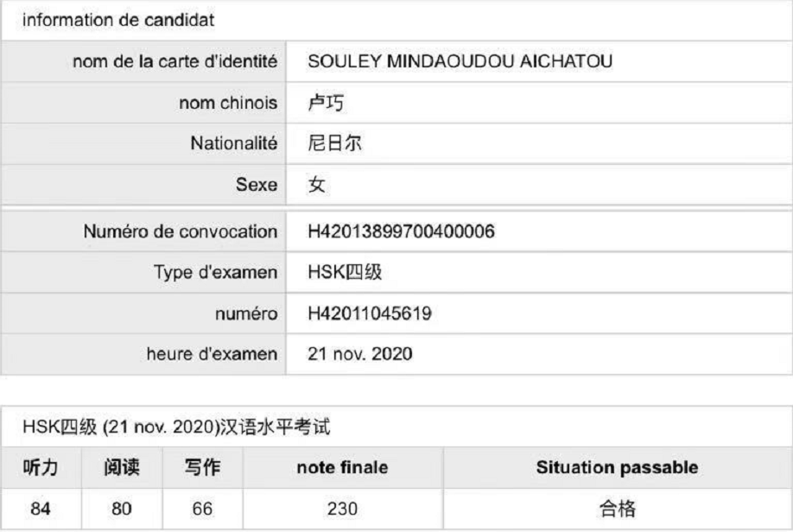This screenshot has height=532, width=793.
Task: Click the numéro value H42011045619
Action: click(x=370, y=313)
